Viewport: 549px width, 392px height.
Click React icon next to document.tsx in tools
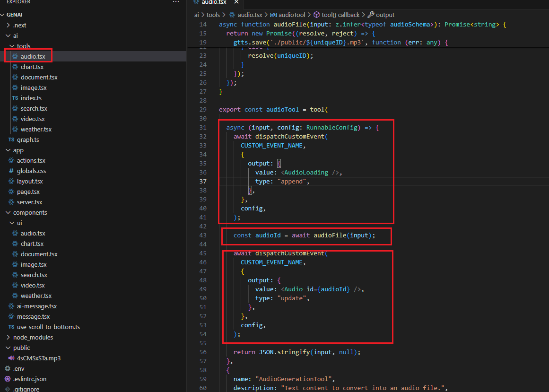click(x=15, y=78)
